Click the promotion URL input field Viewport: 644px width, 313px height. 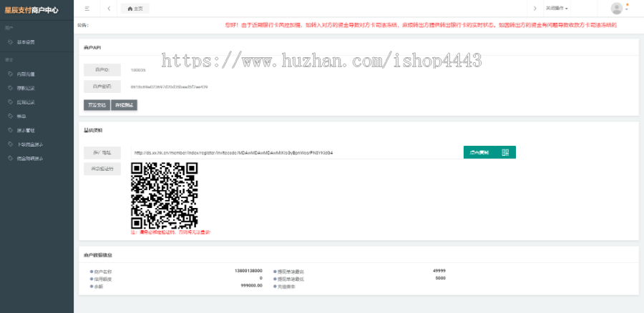[x=297, y=153]
